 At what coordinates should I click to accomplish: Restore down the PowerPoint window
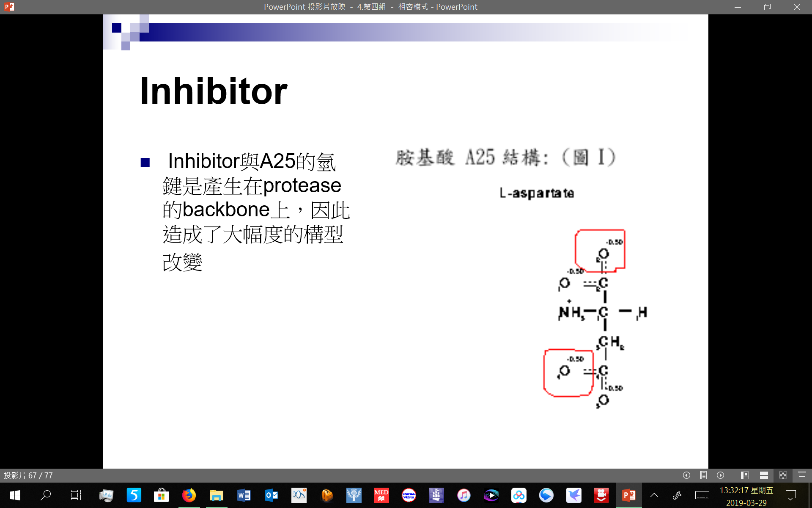pyautogui.click(x=767, y=7)
